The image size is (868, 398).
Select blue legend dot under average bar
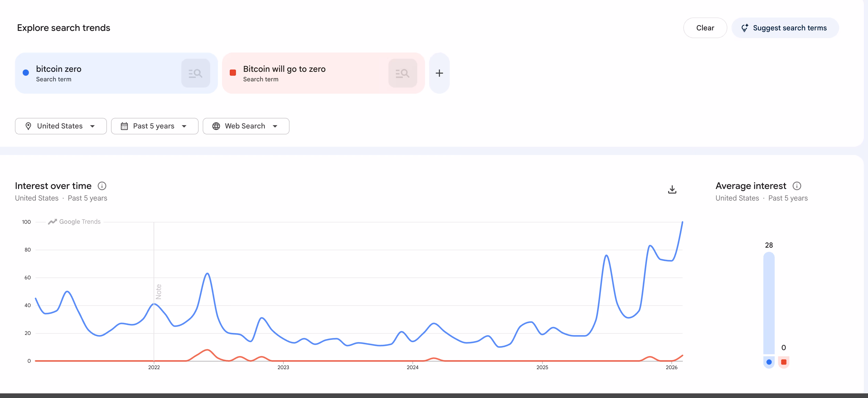(x=769, y=362)
